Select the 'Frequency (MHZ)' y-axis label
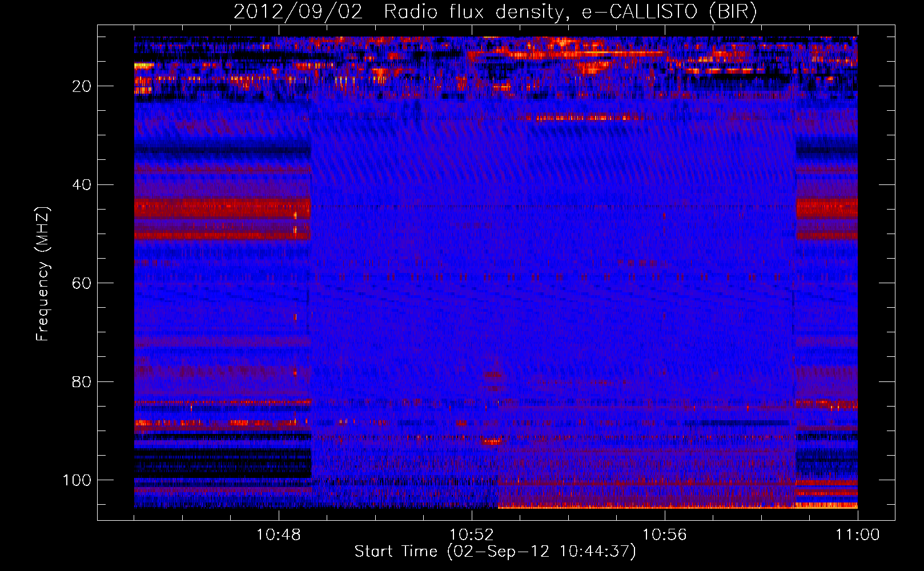Viewport: 924px width, 571px height. [x=43, y=274]
